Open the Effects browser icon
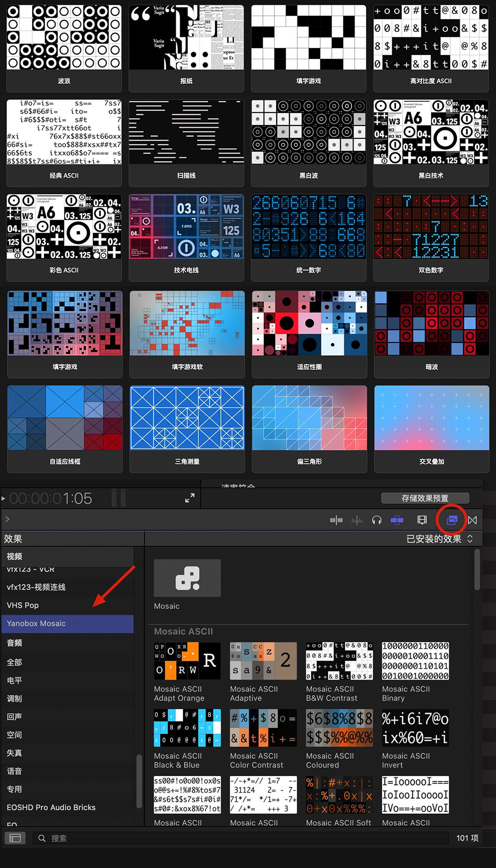This screenshot has width=496, height=868. (451, 520)
